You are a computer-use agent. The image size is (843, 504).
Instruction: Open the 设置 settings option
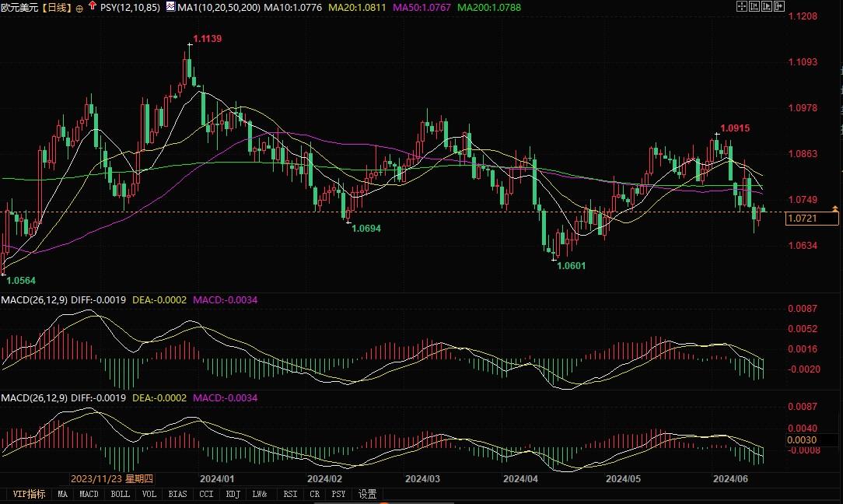[x=366, y=493]
